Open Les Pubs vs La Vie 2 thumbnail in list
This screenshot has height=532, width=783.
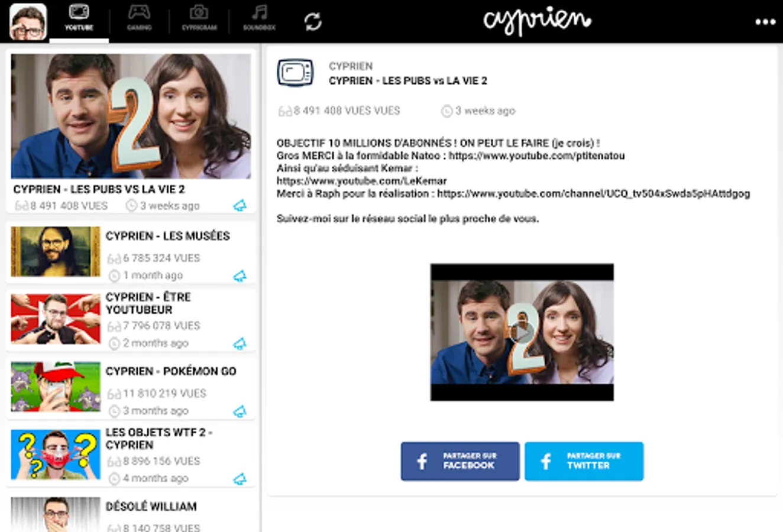[x=131, y=116]
